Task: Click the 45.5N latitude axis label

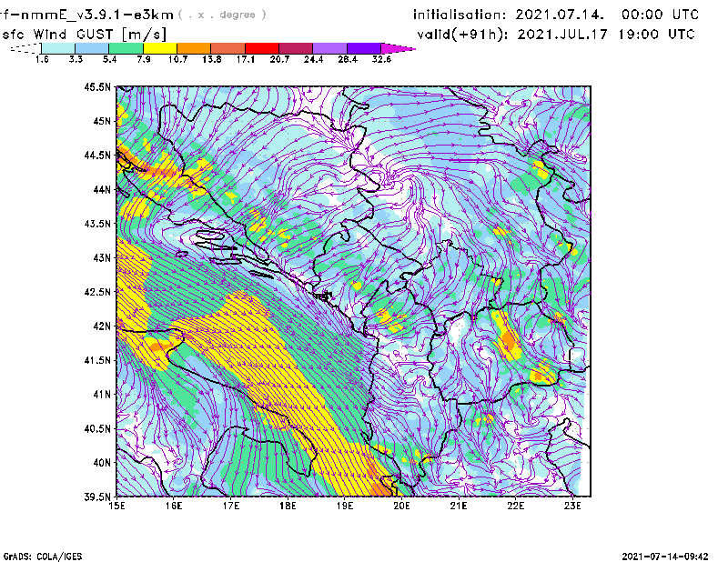Action: (x=97, y=86)
